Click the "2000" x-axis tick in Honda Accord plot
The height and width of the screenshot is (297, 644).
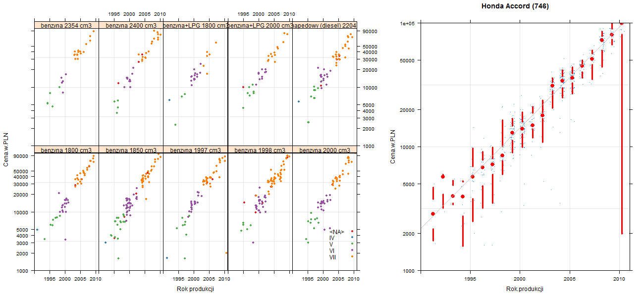coord(519,279)
